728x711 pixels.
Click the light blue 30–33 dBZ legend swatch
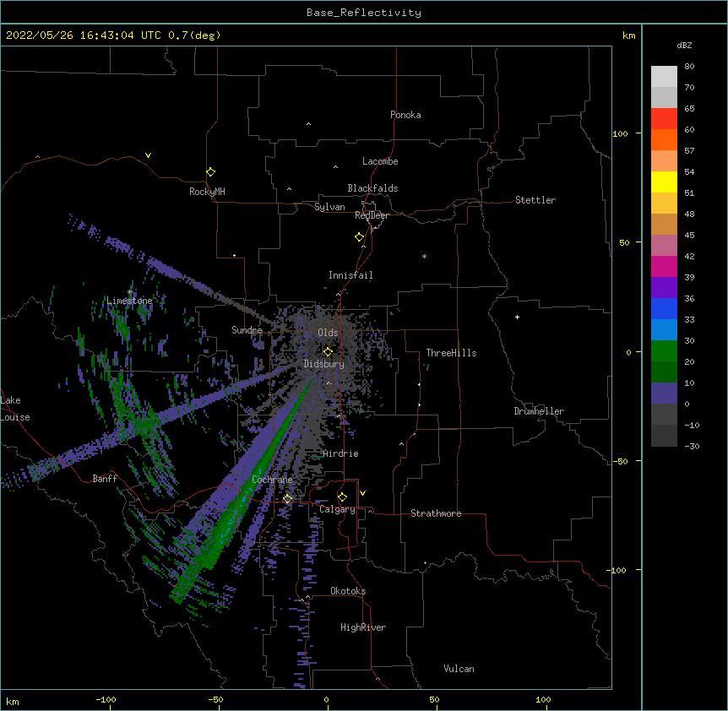coord(664,329)
